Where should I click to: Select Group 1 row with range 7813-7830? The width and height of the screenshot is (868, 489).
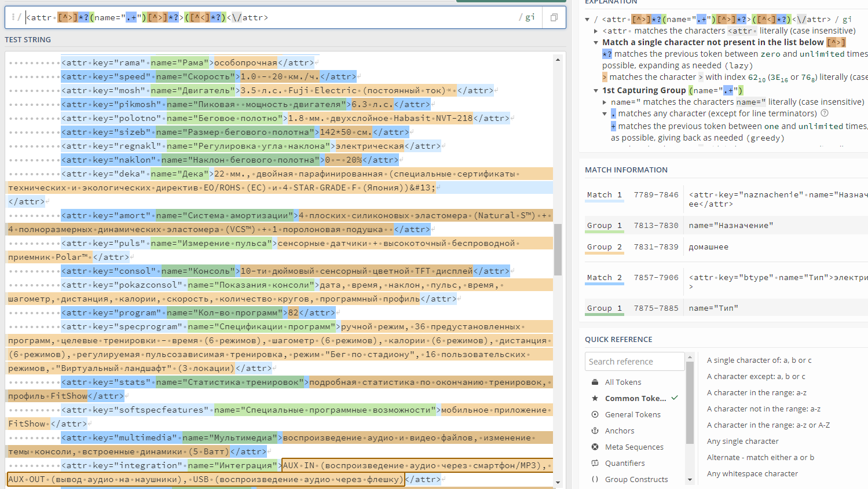(x=726, y=226)
